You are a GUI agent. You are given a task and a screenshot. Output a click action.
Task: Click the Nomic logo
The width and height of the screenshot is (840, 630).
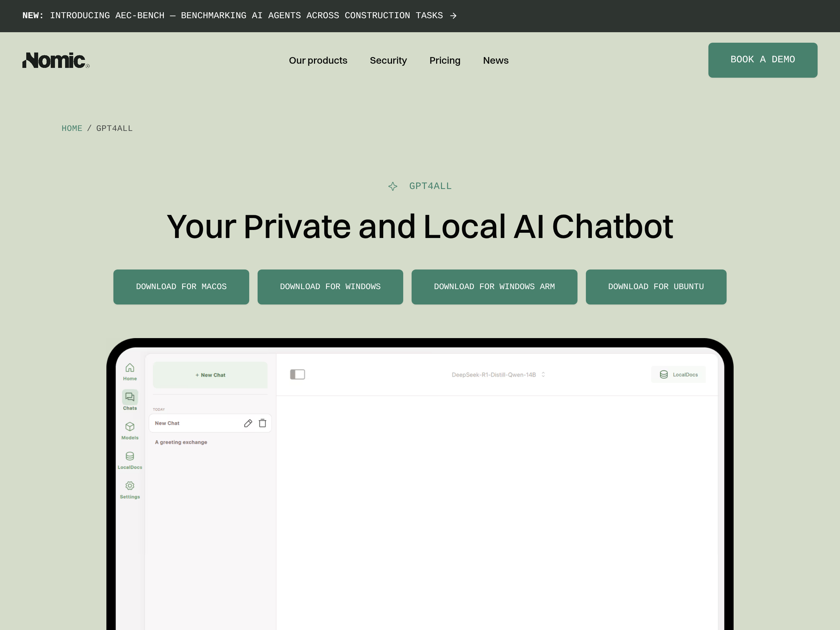coord(56,61)
